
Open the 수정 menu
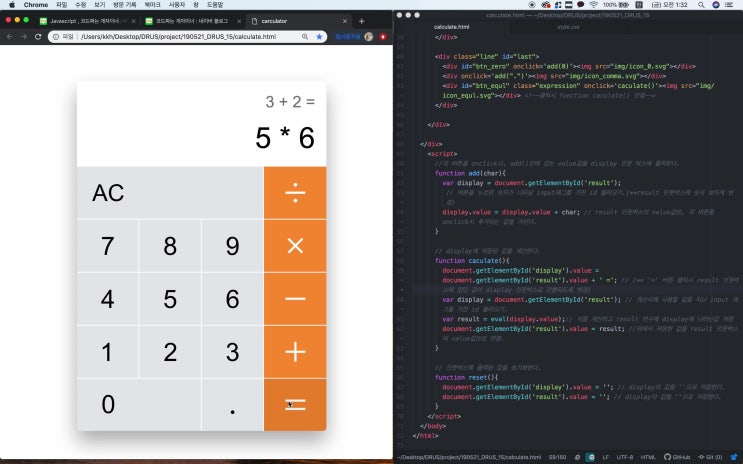point(81,5)
